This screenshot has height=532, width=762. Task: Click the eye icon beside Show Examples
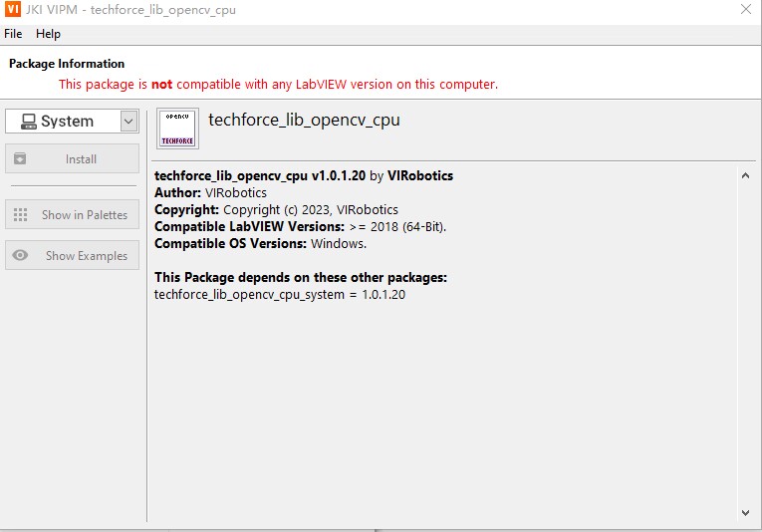21,256
